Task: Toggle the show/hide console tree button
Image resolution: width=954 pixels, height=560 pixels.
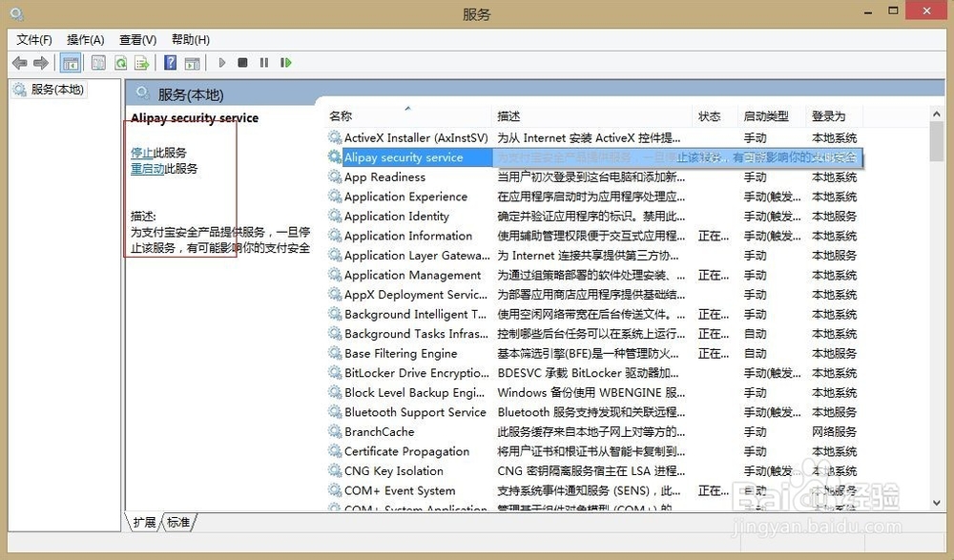Action: tap(70, 63)
